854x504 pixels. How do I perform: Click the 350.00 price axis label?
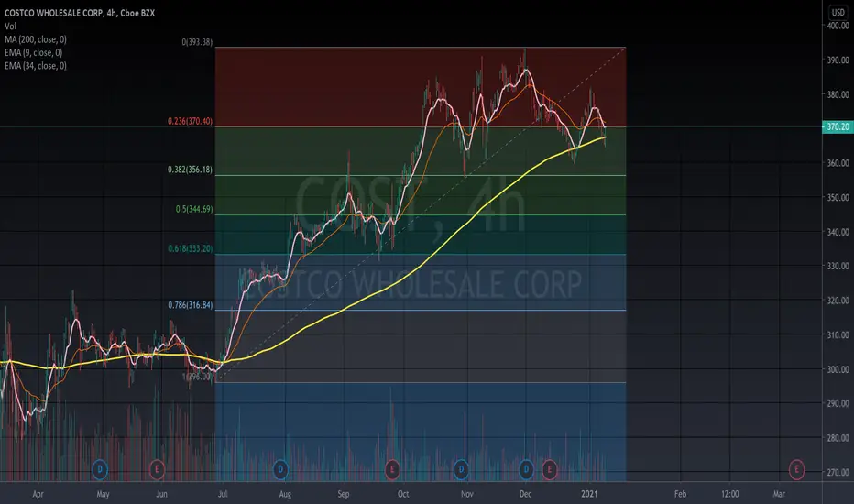(838, 197)
